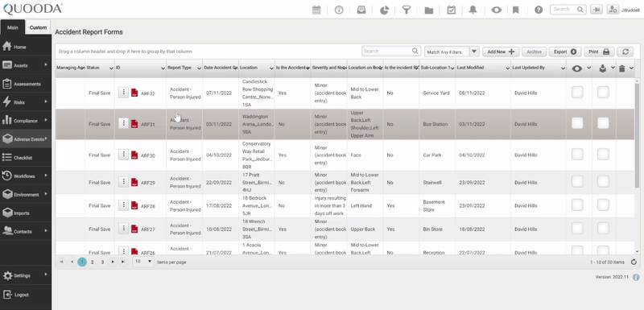Open the calendar icon in top toolbar
This screenshot has height=310, width=644.
(x=316, y=10)
